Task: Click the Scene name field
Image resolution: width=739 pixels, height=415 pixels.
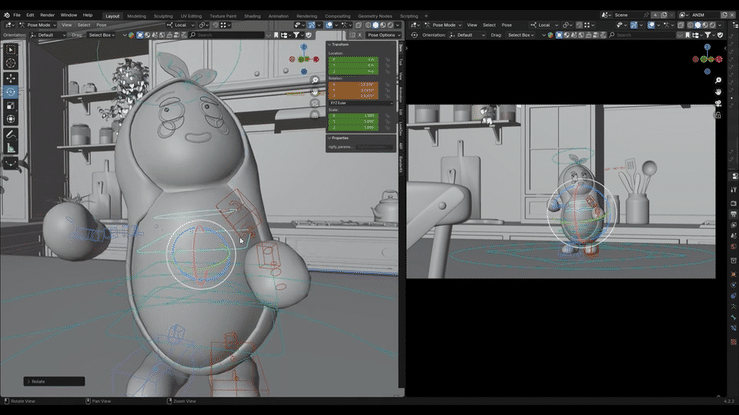Action: point(627,15)
